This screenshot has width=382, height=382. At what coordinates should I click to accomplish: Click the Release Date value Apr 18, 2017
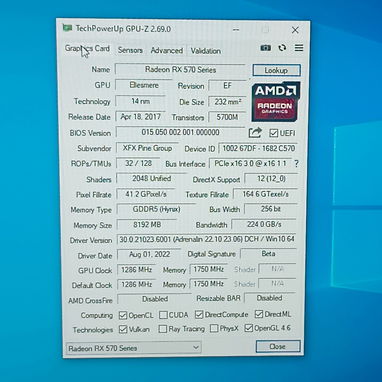point(140,117)
